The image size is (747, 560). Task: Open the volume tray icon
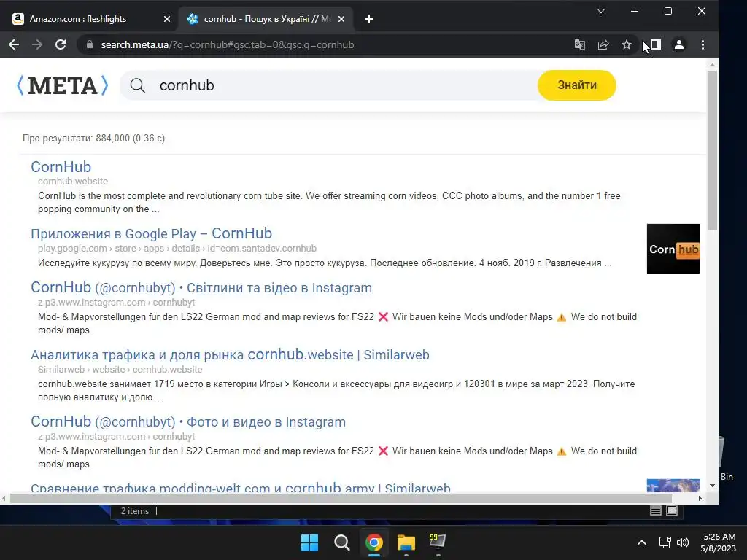[x=683, y=542]
